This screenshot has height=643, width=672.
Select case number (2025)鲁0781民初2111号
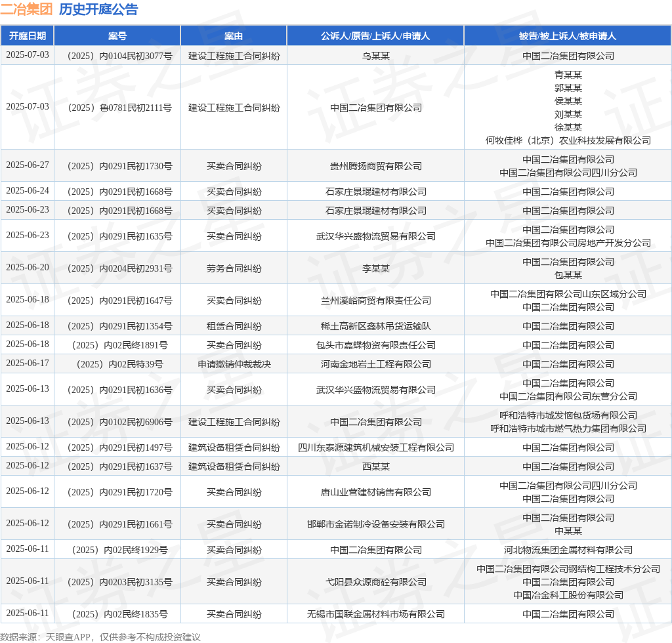point(120,108)
